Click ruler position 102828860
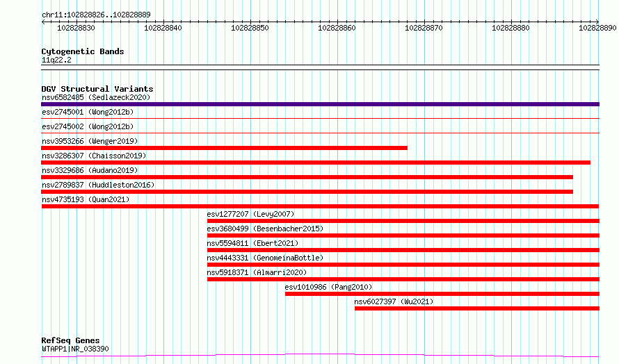This screenshot has height=364, width=619. click(337, 28)
